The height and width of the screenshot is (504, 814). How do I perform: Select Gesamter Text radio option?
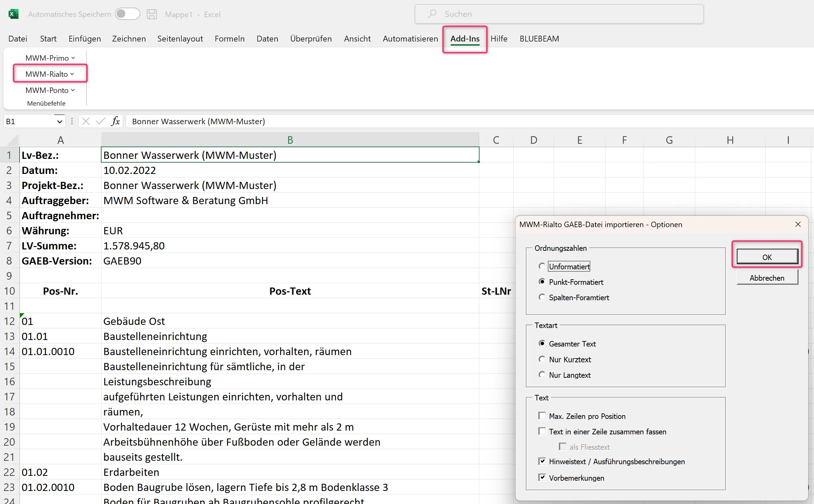click(x=542, y=343)
